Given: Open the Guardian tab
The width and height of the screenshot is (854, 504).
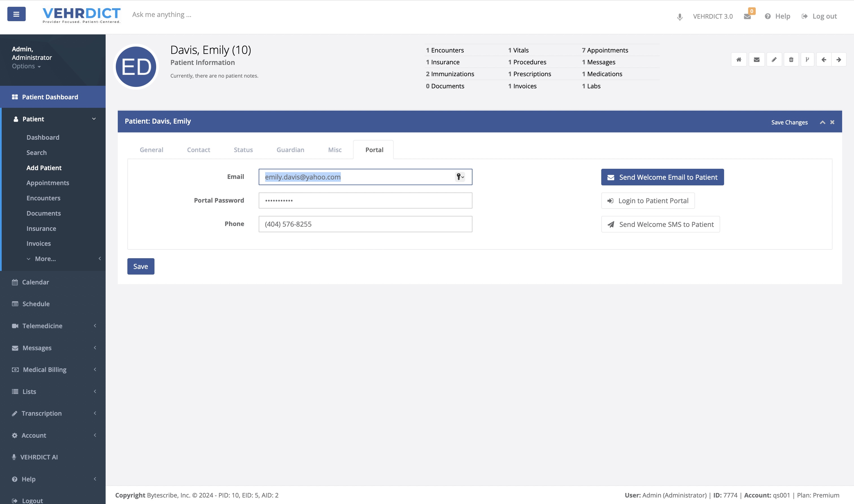Looking at the screenshot, I should coord(290,150).
